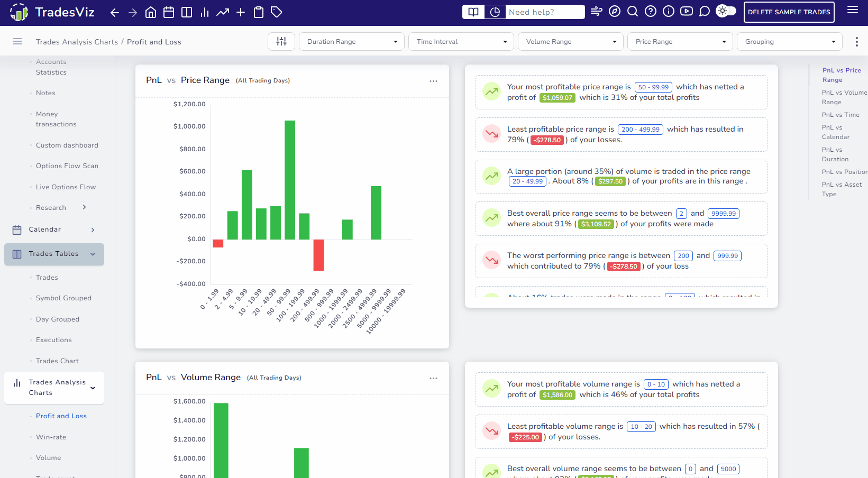
Task: Toggle the light/dark theme switch
Action: (726, 11)
